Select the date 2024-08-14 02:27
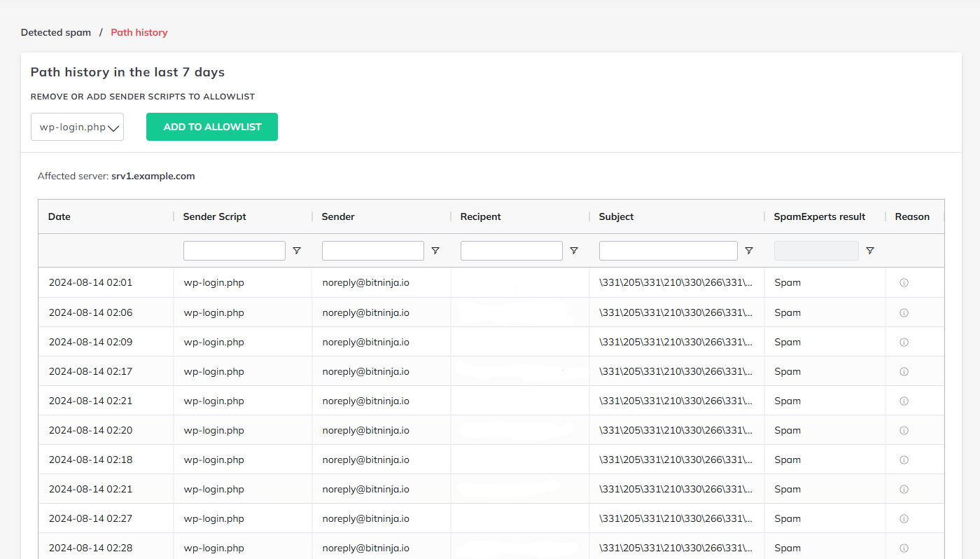Image resolution: width=980 pixels, height=559 pixels. click(x=90, y=518)
